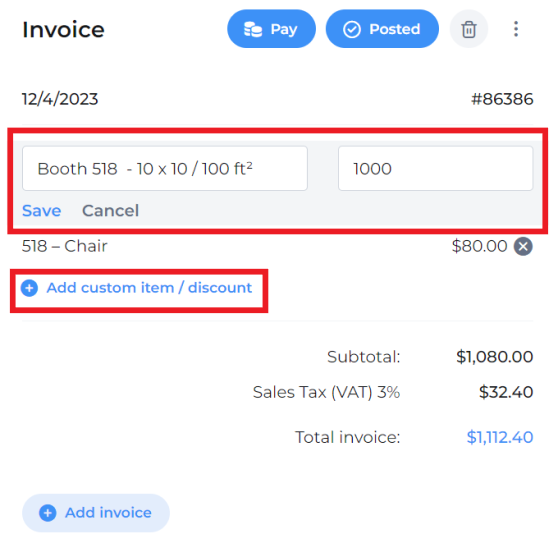
Task: Cancel editing the booth line item
Action: pyautogui.click(x=110, y=211)
